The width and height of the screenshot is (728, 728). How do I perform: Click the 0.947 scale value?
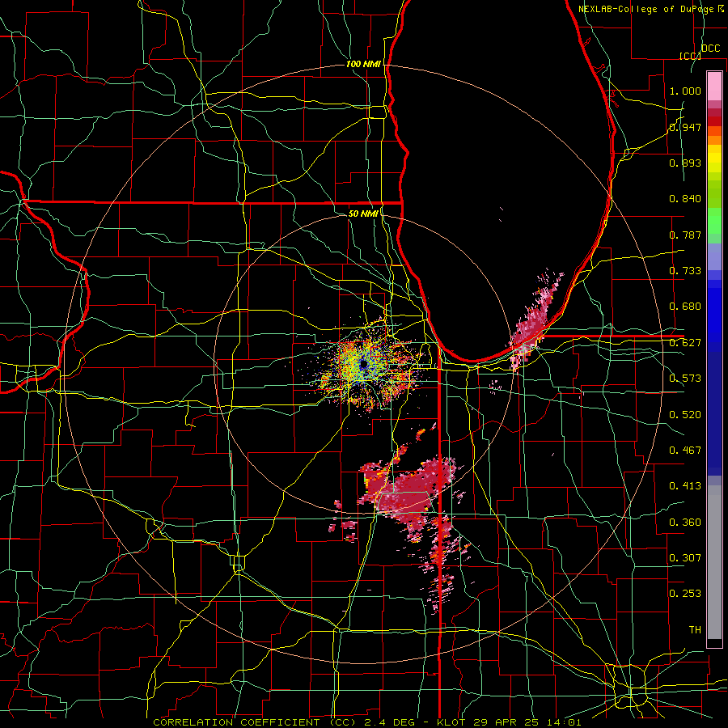point(685,127)
